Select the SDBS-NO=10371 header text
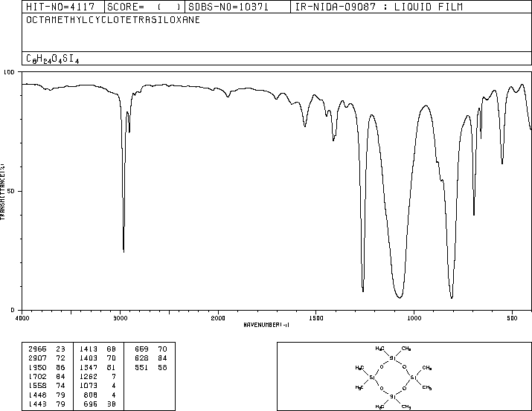This screenshot has height=411, width=532. (228, 7)
